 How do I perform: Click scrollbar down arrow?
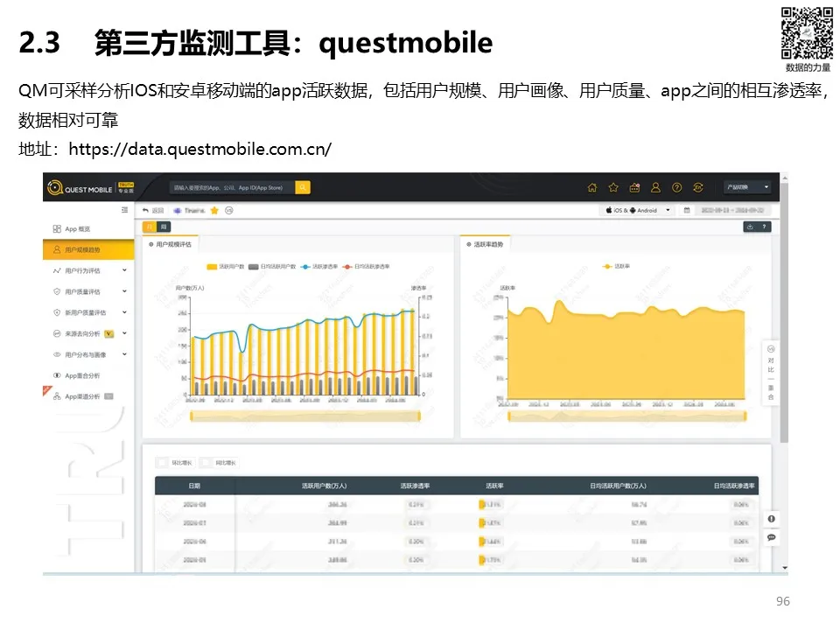784,568
